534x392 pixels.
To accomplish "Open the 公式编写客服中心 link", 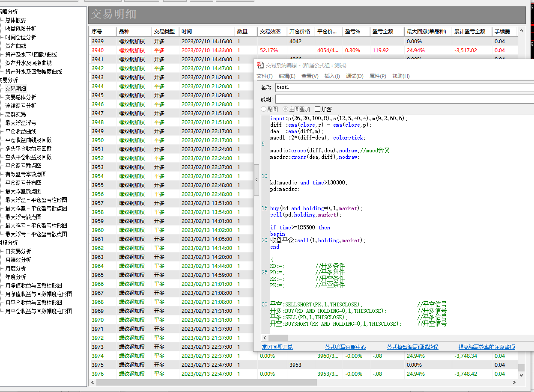I will click(346, 347).
